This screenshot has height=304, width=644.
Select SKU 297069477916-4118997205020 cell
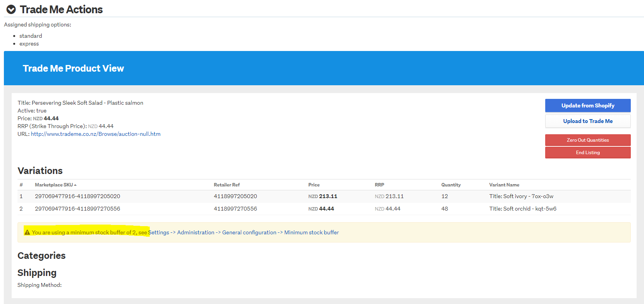click(77, 196)
